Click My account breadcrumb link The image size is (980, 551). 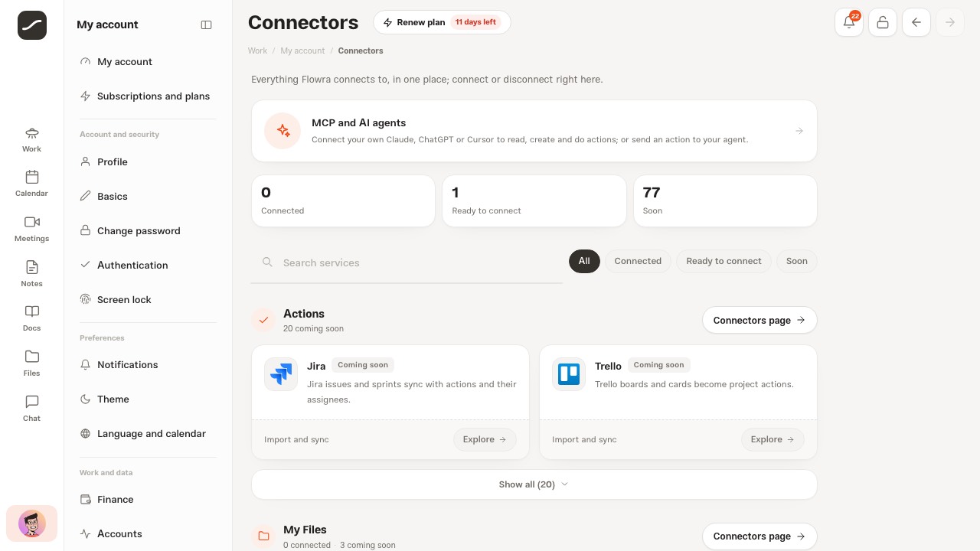[x=302, y=51]
